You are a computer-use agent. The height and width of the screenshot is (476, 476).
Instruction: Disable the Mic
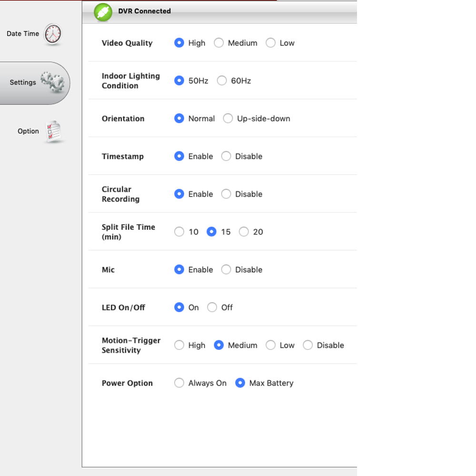(x=226, y=269)
